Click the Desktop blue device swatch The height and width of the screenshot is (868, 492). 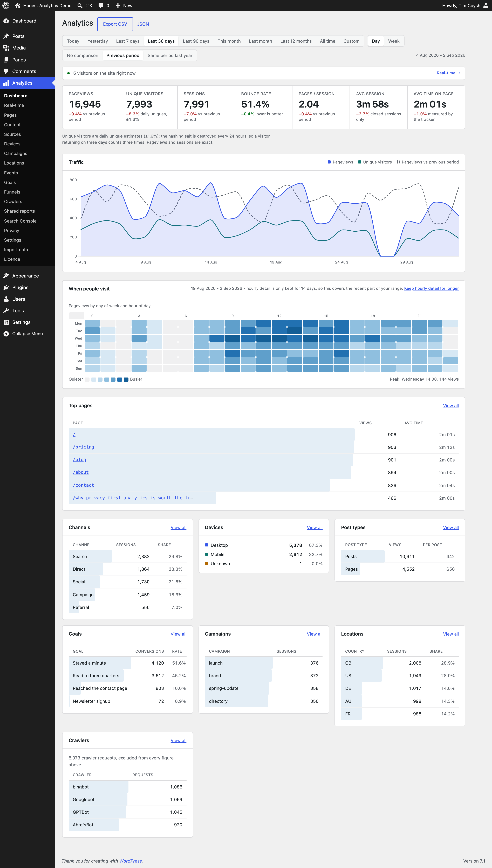click(207, 545)
